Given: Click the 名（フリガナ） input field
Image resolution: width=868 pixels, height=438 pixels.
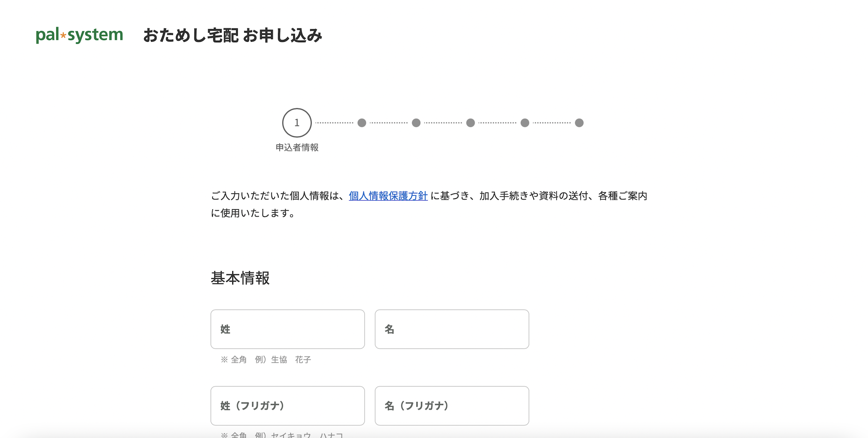Looking at the screenshot, I should point(452,405).
